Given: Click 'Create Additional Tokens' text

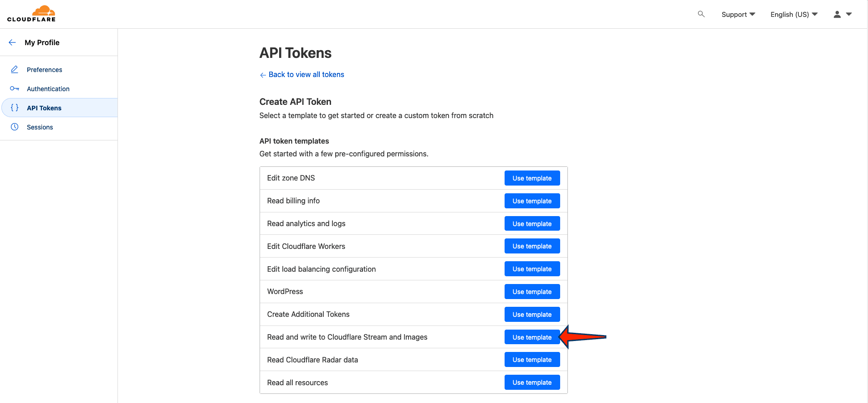Looking at the screenshot, I should (x=308, y=314).
